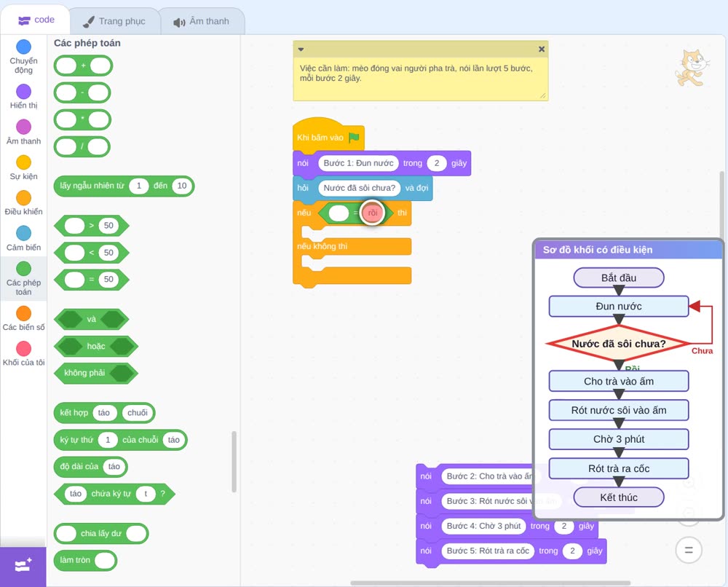Click the seconds value in the Bước 1 block
Screen dimensions: 728x587
click(x=436, y=163)
